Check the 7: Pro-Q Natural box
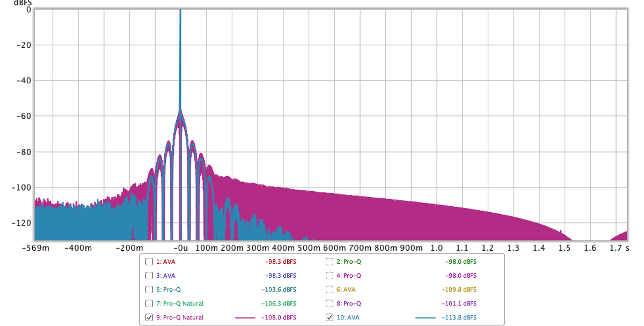This screenshot has height=326, width=644. click(x=149, y=303)
